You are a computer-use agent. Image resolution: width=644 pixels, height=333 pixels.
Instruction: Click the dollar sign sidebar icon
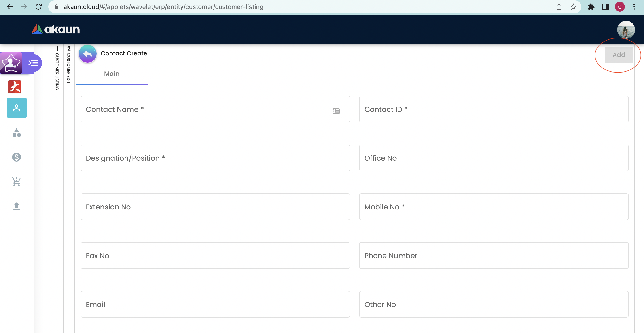[x=17, y=157]
